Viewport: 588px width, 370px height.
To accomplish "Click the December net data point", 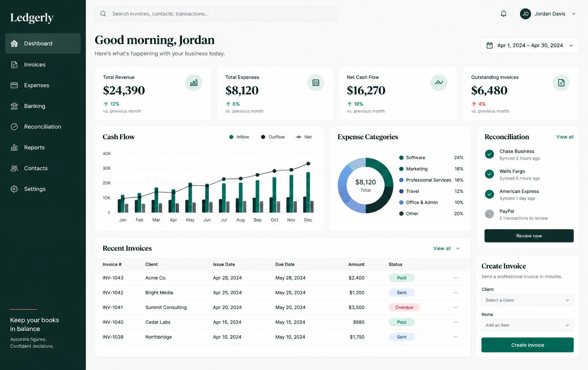I will pos(308,164).
